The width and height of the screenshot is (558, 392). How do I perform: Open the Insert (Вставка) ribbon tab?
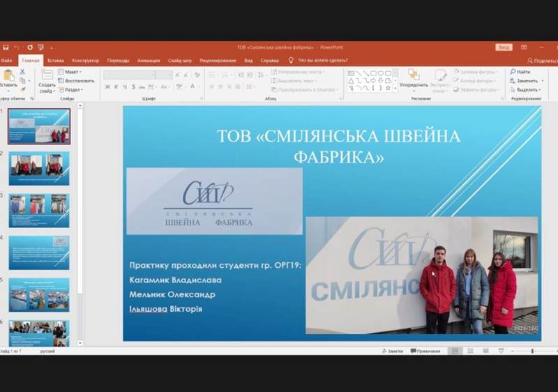[x=56, y=61]
